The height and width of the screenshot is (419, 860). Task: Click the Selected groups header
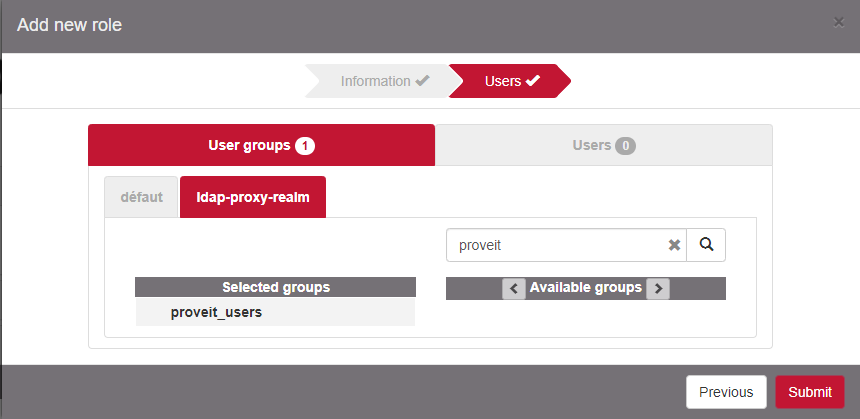point(275,287)
